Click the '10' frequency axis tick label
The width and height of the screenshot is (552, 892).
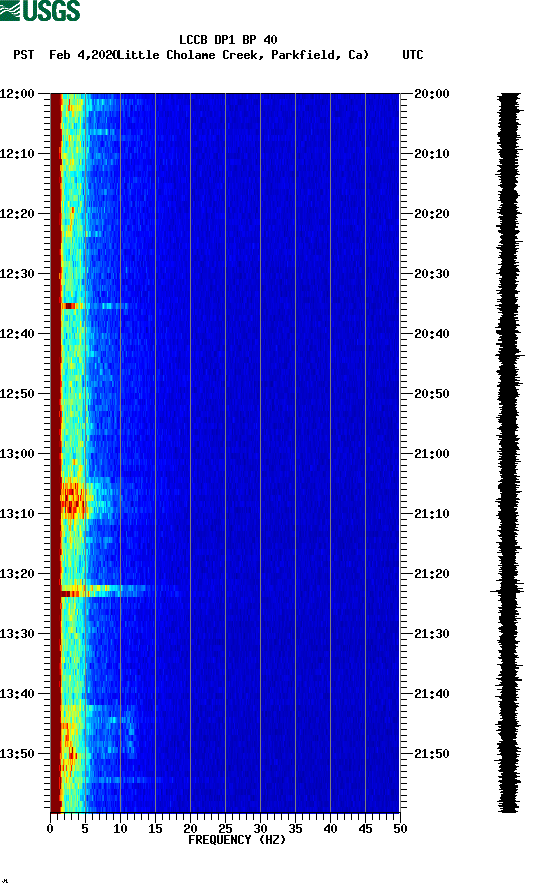(120, 829)
